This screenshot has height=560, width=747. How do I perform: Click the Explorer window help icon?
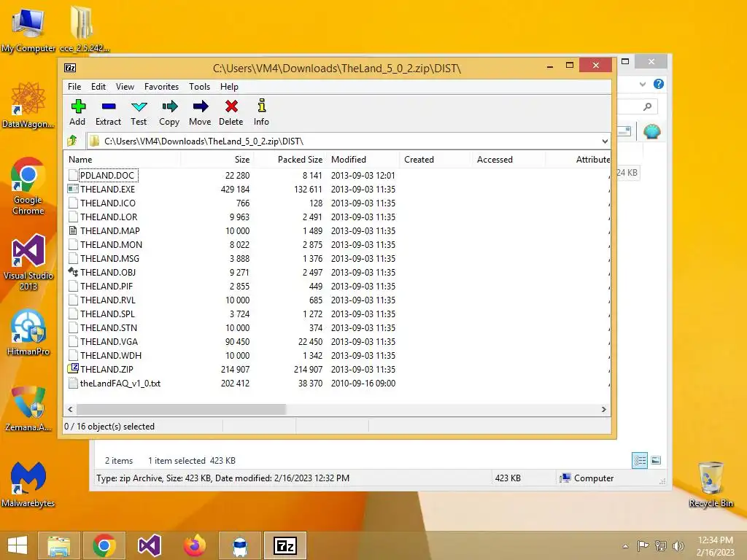pos(659,85)
